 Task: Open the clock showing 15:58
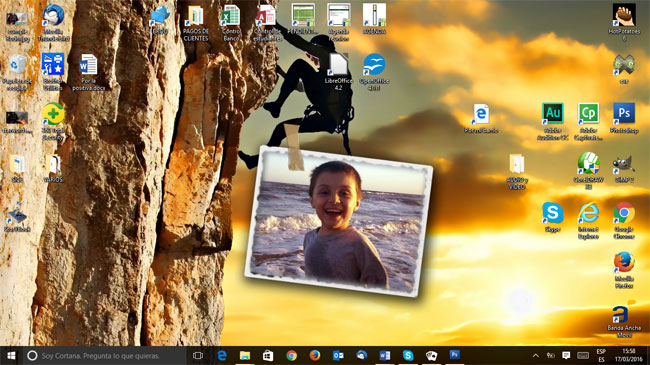[x=628, y=355]
